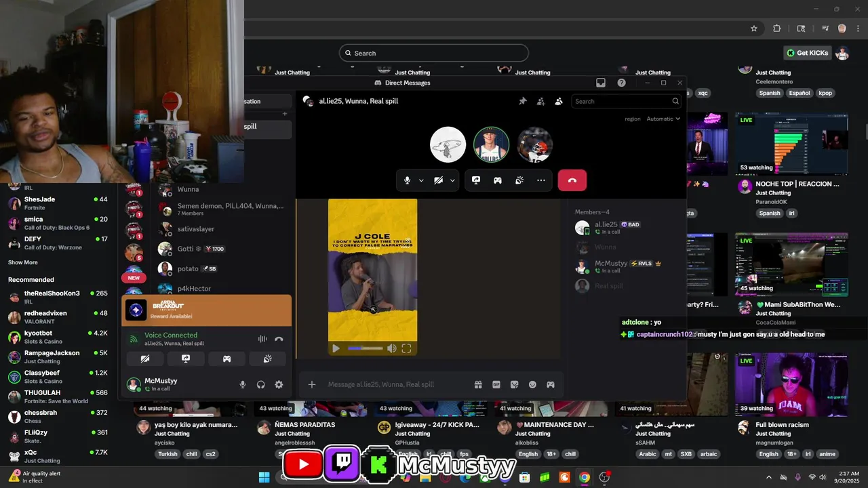The width and height of the screenshot is (868, 488).
Task: Open chessbrah channel in Recommended
Action: (x=58, y=417)
